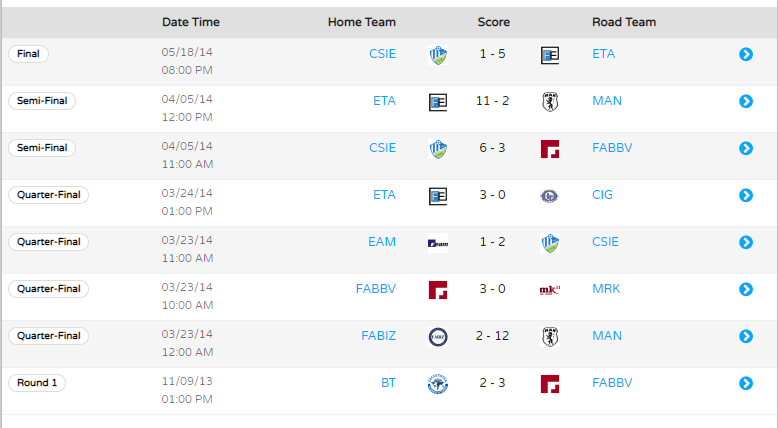Click the FABIZ round team logo
The image size is (778, 428).
coord(438,337)
